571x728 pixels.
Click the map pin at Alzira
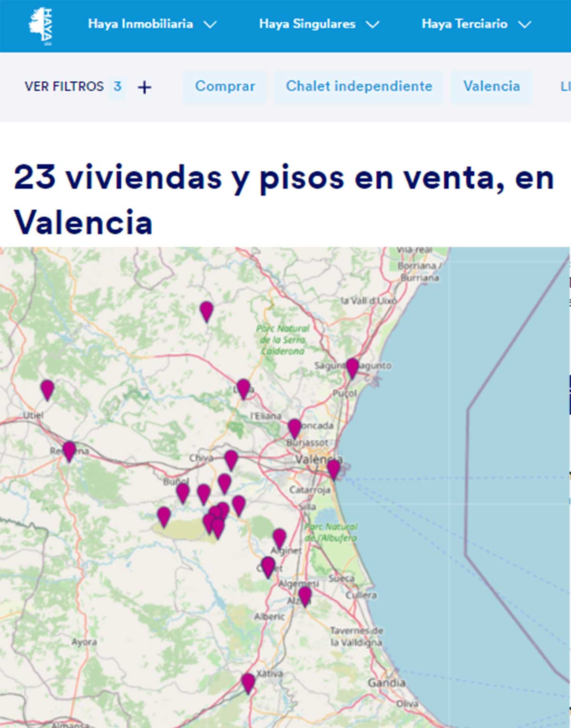[305, 596]
